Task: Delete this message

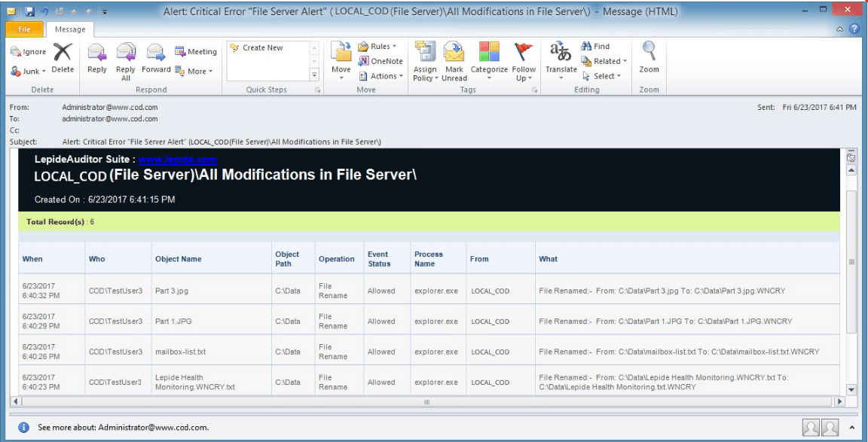Action: coord(63,58)
